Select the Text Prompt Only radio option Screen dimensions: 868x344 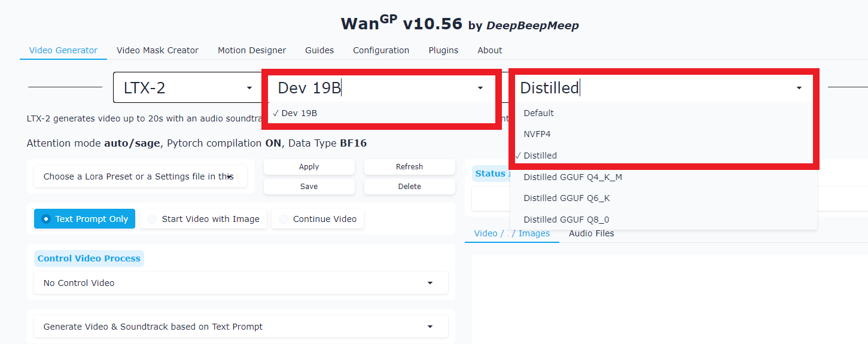(x=85, y=219)
